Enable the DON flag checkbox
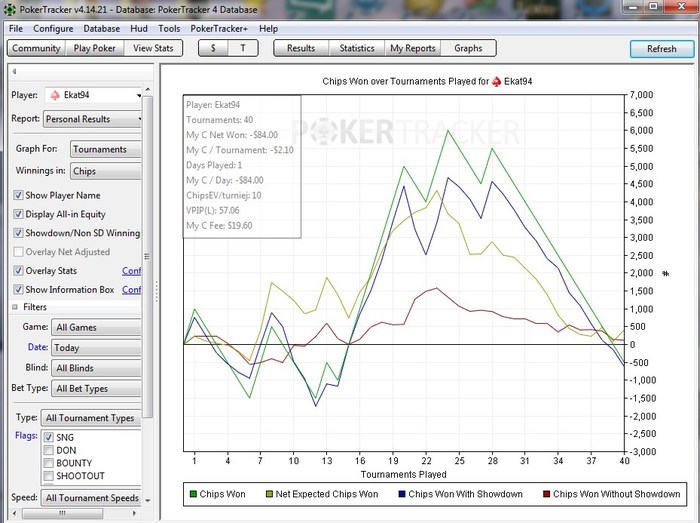700x523 pixels. [x=49, y=450]
